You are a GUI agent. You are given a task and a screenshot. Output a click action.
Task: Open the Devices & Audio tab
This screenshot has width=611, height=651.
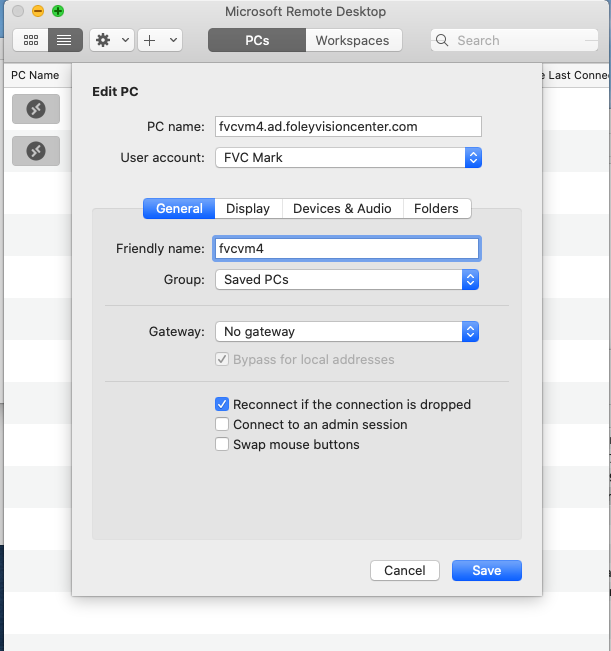(x=342, y=208)
